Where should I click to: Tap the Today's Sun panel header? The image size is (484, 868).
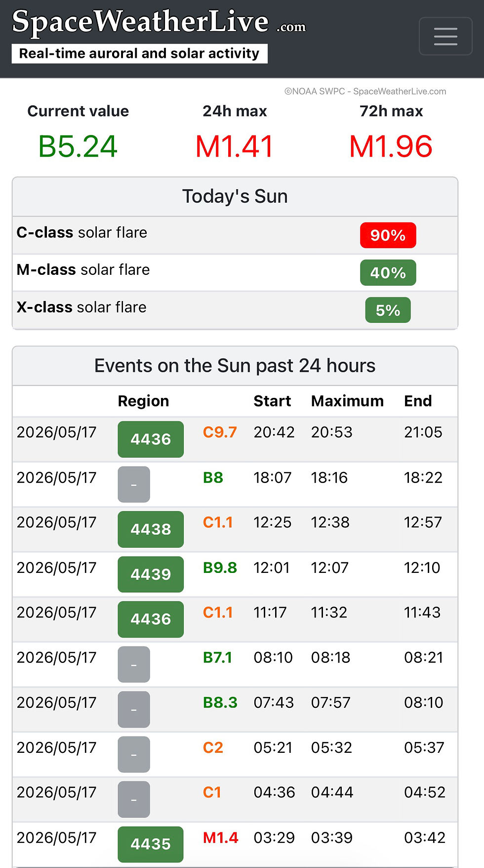point(235,197)
